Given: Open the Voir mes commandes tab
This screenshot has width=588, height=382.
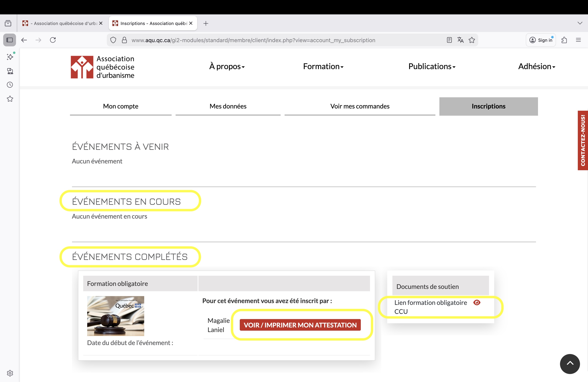Looking at the screenshot, I should click(x=360, y=106).
